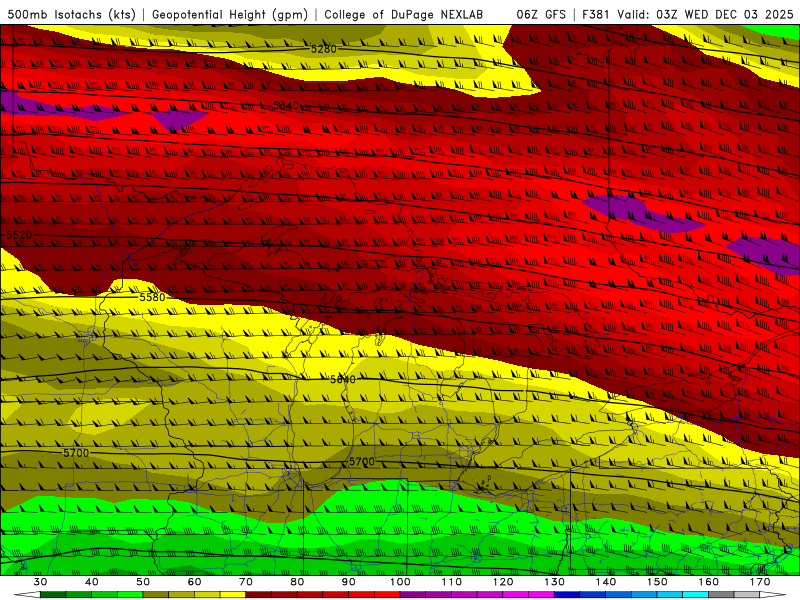
Task: Click the 5580 height contour label
Action: pyautogui.click(x=153, y=297)
